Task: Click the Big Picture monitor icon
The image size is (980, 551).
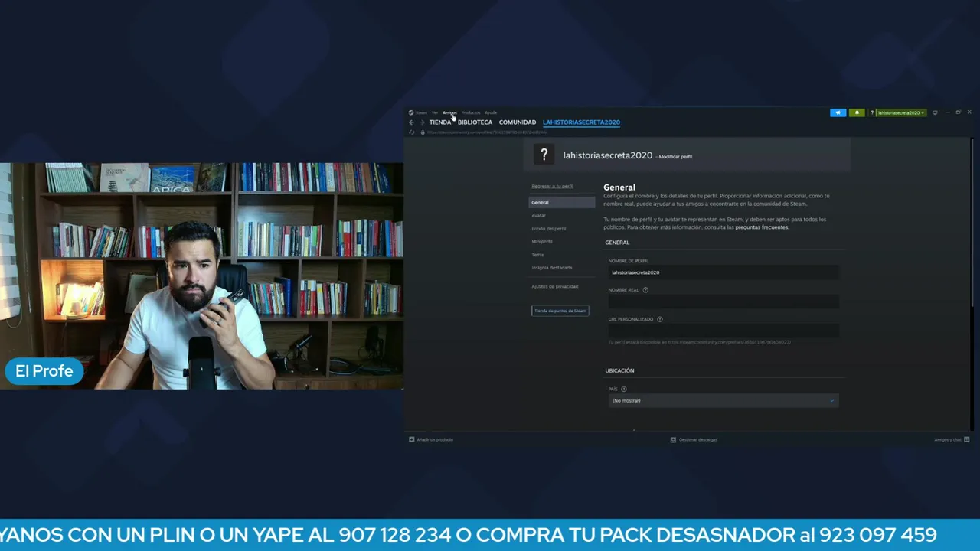Action: point(935,112)
